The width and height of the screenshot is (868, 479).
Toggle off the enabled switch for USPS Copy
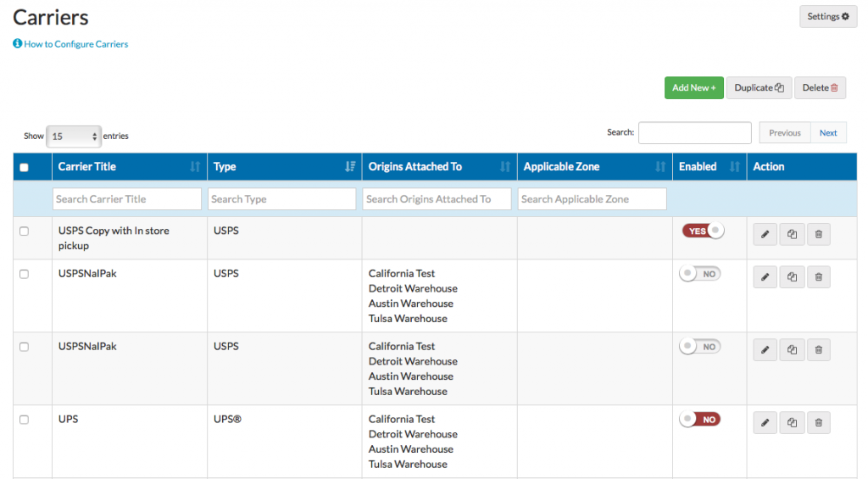coord(703,231)
